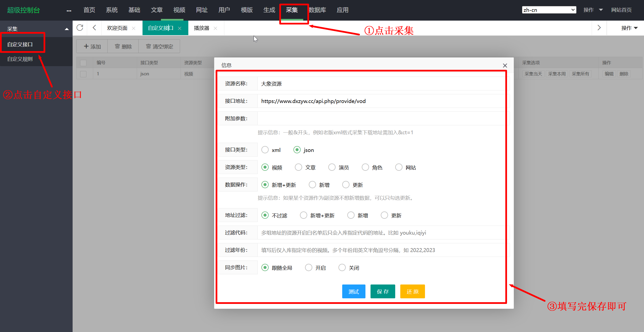Open the 首页 top menu
The image size is (644, 332).
coord(89,10)
